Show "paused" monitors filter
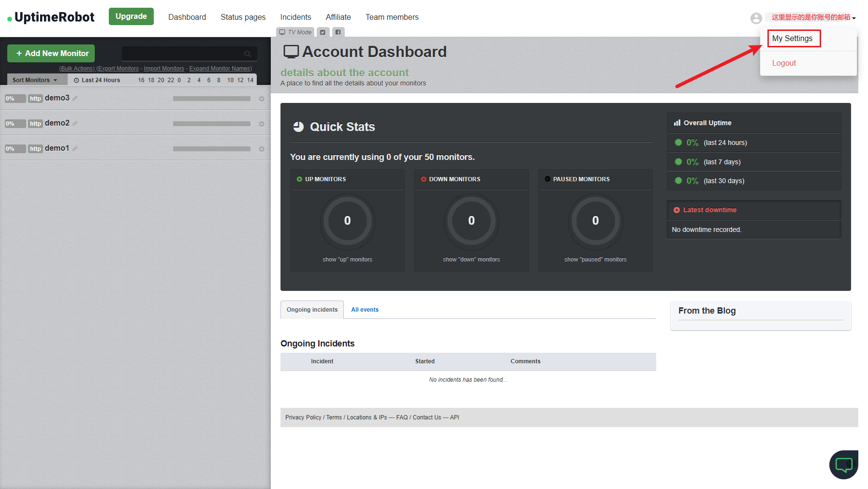This screenshot has height=489, width=868. pos(595,259)
